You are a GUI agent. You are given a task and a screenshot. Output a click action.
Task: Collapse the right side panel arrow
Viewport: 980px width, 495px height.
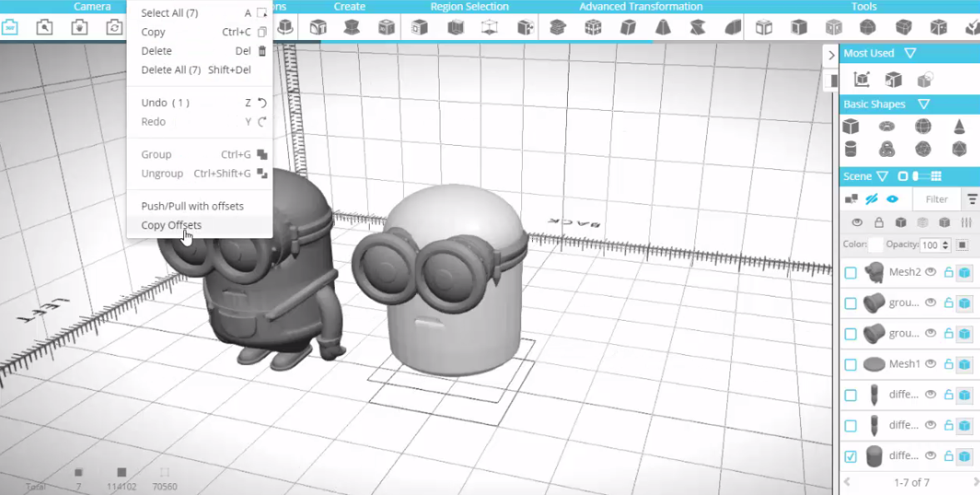click(831, 55)
